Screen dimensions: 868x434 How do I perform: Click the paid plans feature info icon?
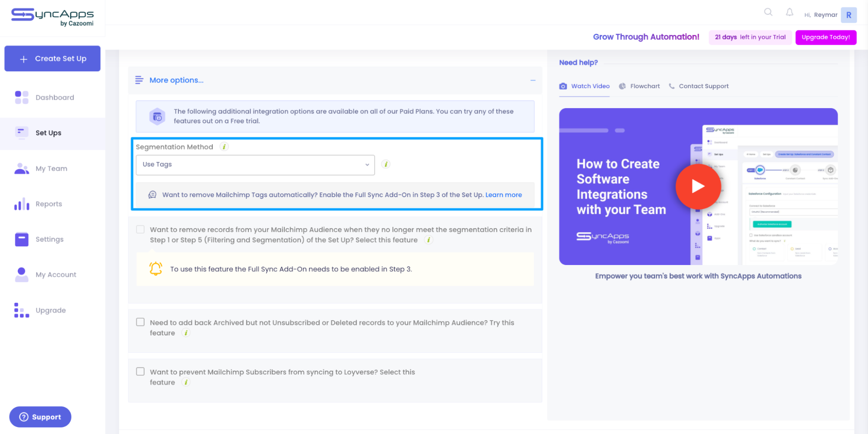point(157,116)
